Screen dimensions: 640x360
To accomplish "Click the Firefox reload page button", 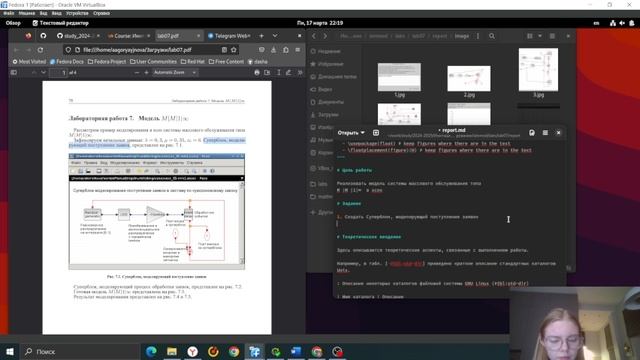I will (40, 50).
